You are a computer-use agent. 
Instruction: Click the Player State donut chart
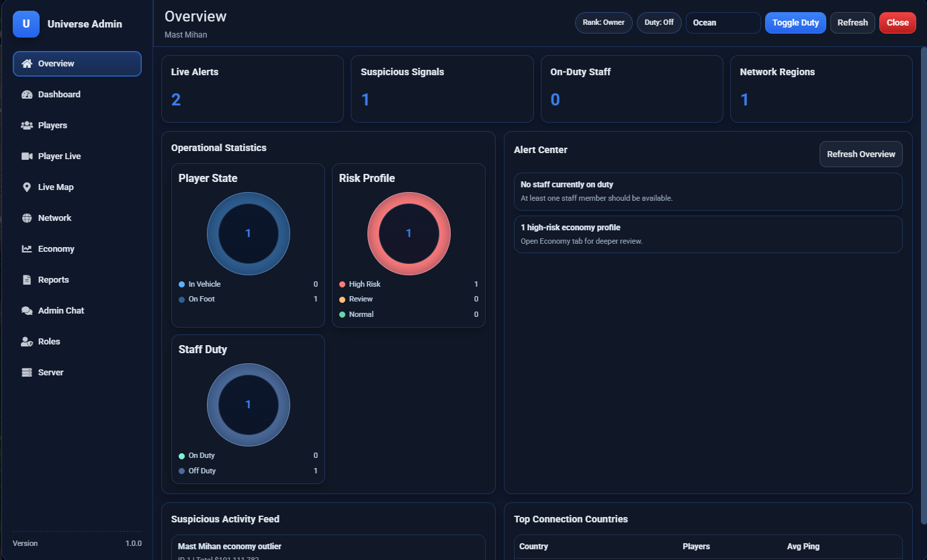248,234
